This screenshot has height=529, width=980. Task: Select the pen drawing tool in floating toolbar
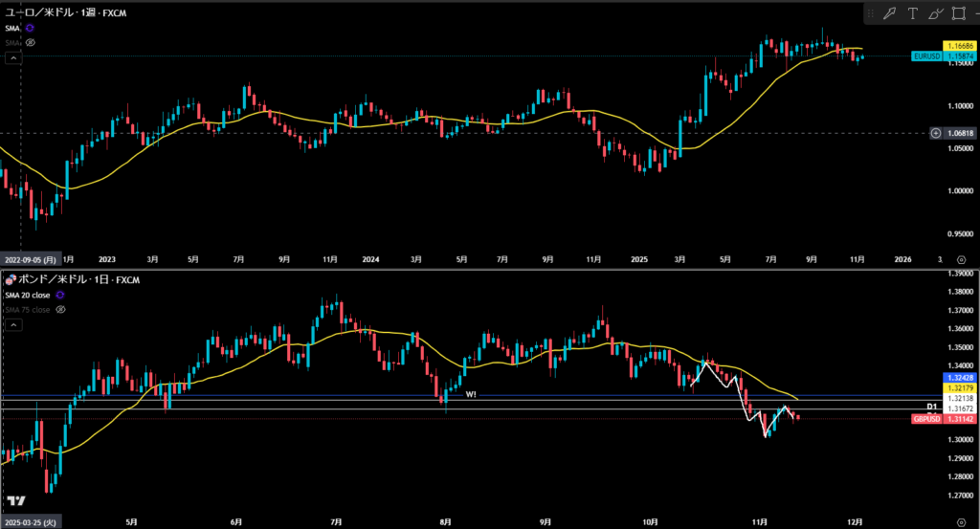(x=888, y=13)
